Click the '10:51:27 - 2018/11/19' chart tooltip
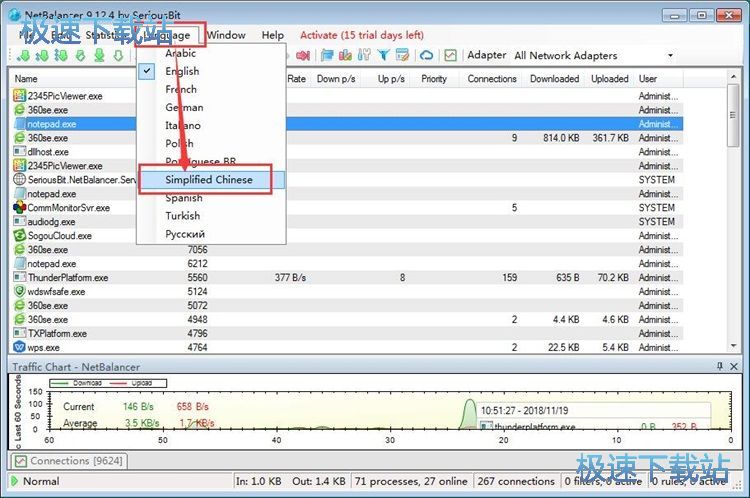This screenshot has height=498, width=750. tap(525, 410)
